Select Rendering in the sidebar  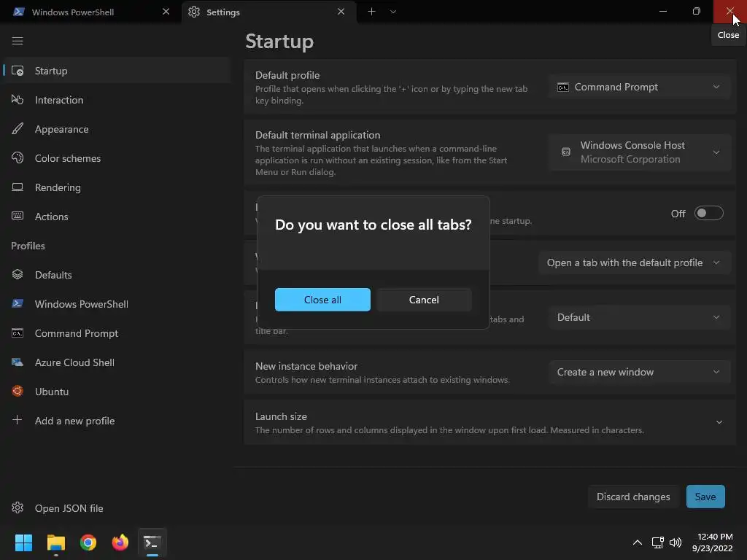tap(117, 187)
